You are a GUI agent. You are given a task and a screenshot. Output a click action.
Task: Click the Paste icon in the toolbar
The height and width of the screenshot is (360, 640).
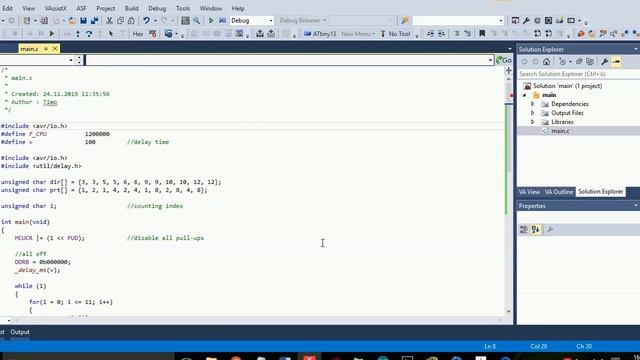click(x=131, y=20)
